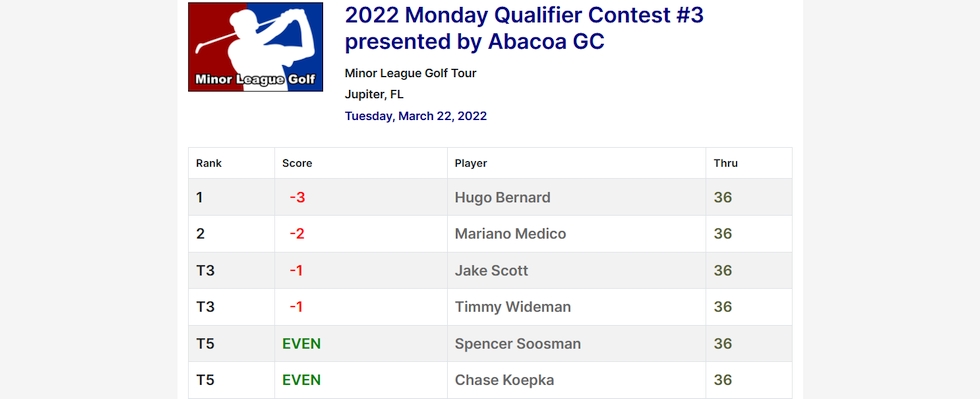
Task: Open player Hugo Bernard
Action: [502, 198]
